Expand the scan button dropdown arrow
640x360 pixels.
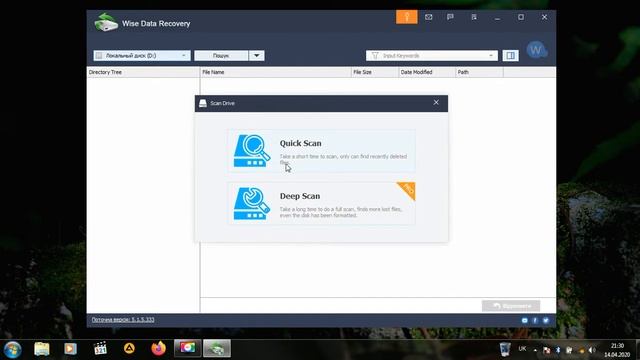click(256, 56)
